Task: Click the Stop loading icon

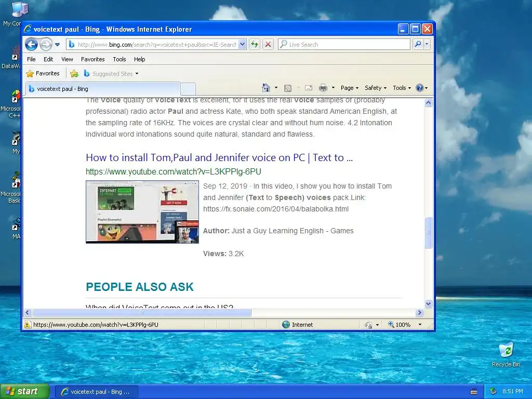Action: pos(268,45)
